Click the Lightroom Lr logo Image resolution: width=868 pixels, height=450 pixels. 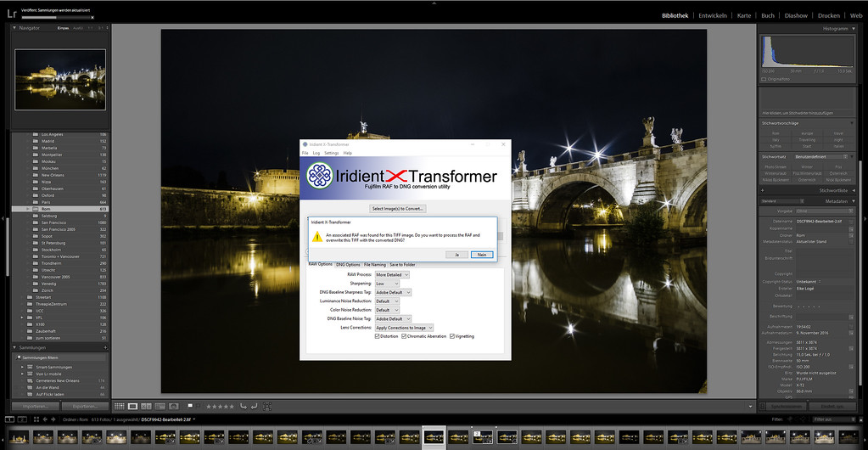coord(11,14)
